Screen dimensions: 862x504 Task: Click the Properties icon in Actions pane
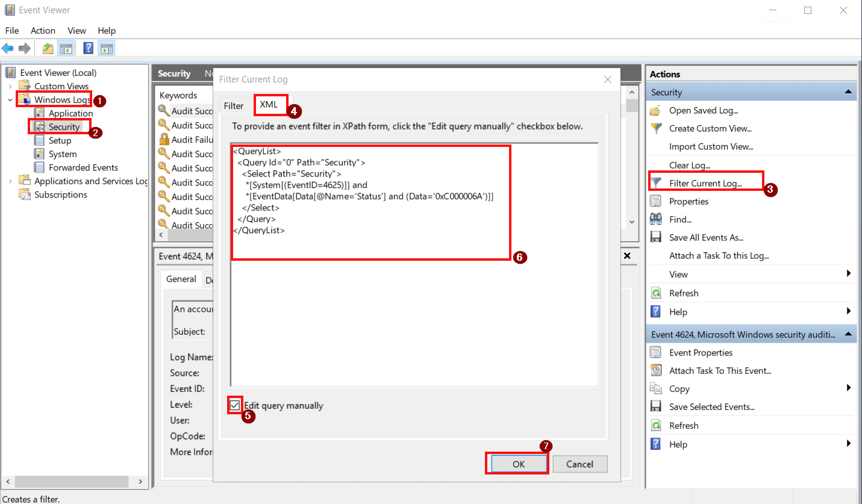coord(655,201)
